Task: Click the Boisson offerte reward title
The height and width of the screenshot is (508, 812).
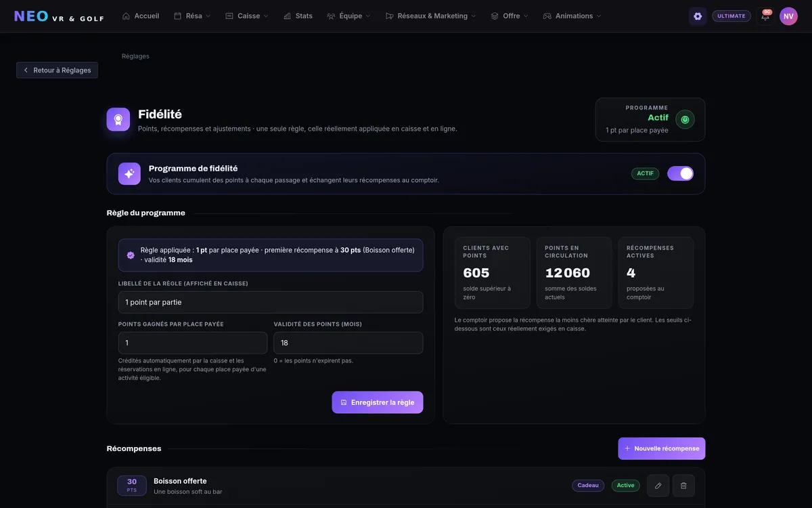Action: pyautogui.click(x=180, y=481)
